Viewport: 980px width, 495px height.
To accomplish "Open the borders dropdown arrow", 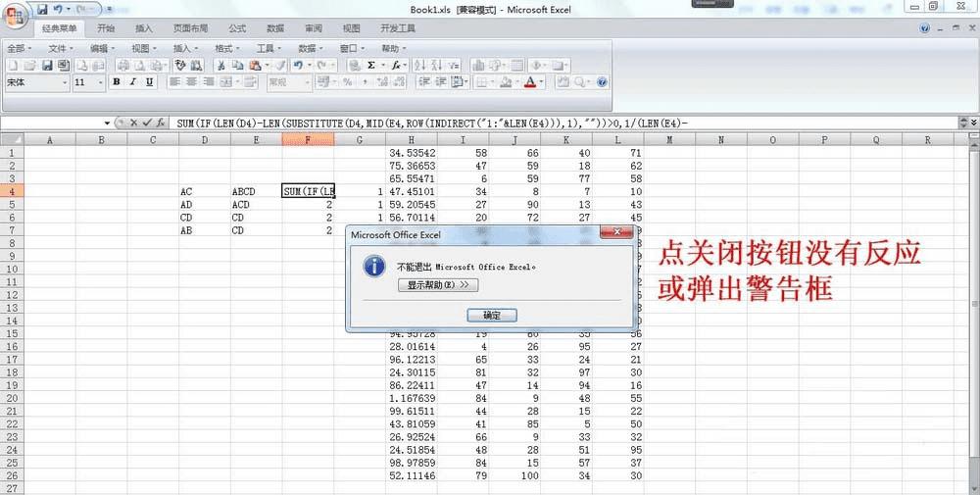I will pos(491,82).
